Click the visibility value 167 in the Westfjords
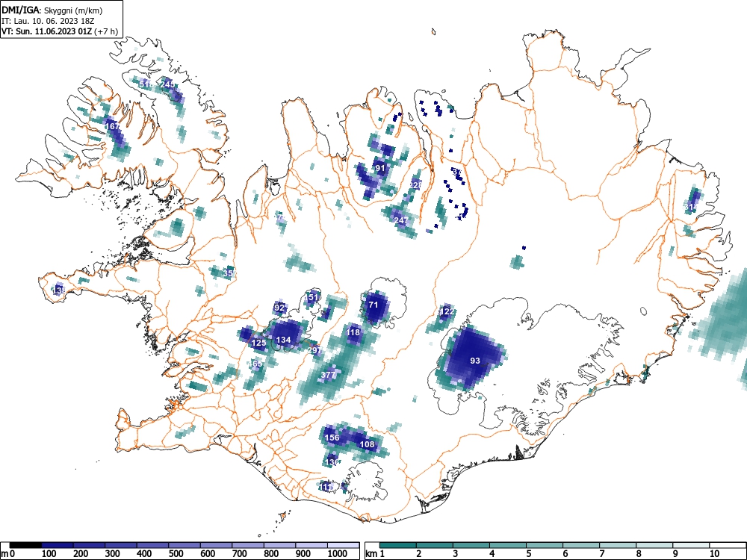 point(113,126)
